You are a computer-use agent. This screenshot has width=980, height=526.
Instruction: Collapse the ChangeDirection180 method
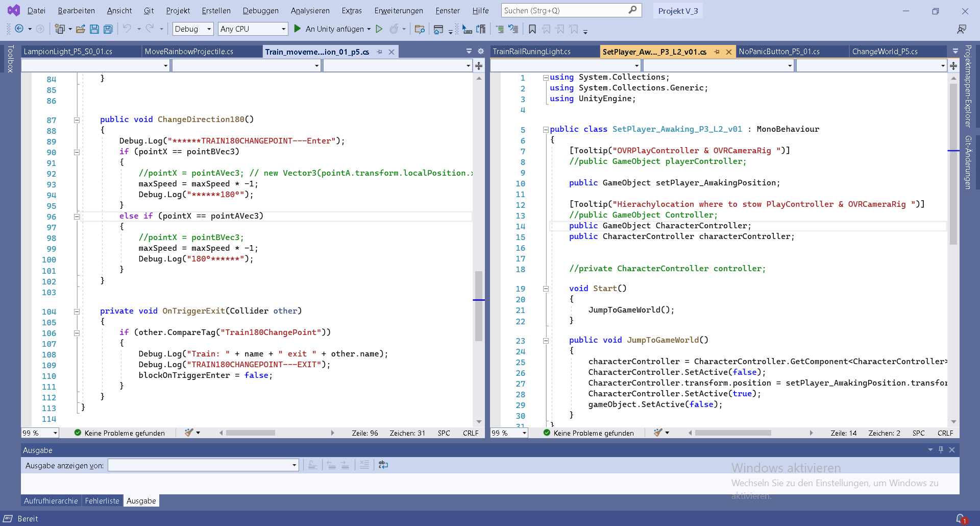pos(77,120)
